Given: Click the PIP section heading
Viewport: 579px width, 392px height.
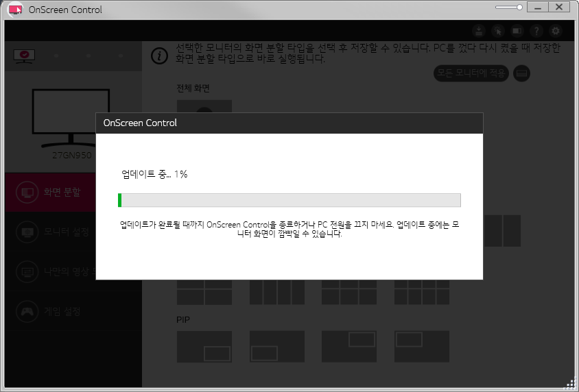Looking at the screenshot, I should [182, 320].
